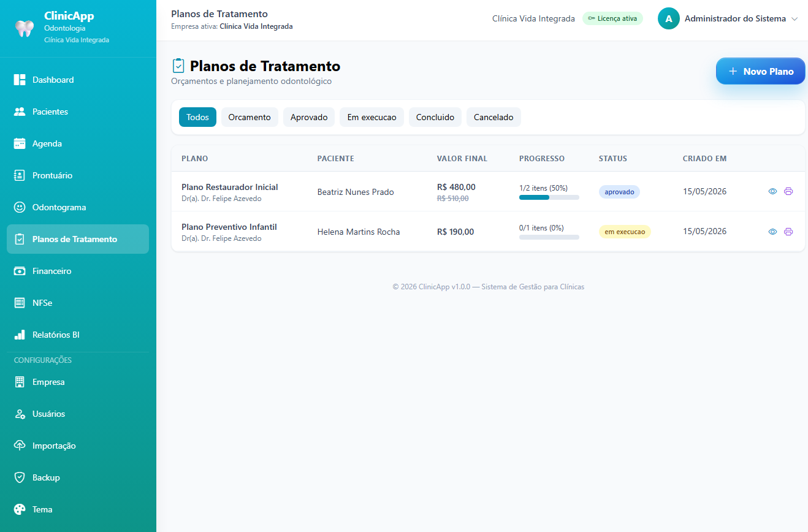Click the 'aprovado' status badge

coord(619,192)
